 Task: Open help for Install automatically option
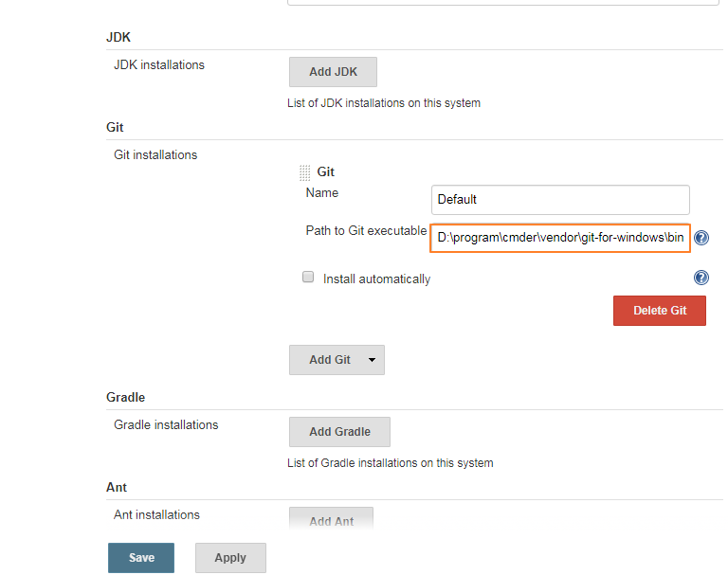pyautogui.click(x=701, y=278)
